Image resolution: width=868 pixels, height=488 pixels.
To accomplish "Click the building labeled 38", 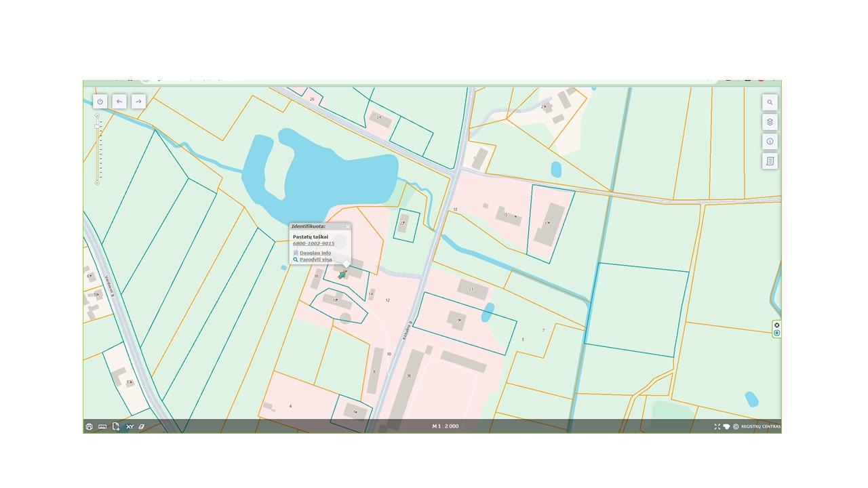I will tap(408, 375).
